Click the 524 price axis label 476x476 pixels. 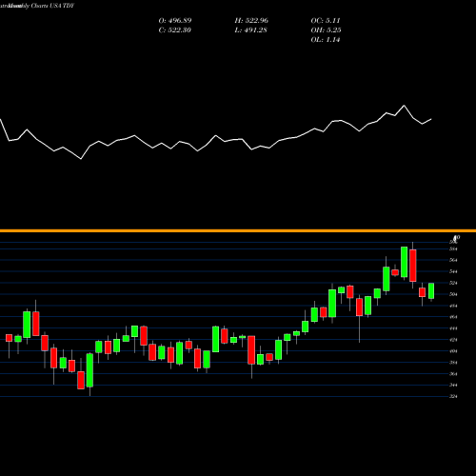coord(453,283)
